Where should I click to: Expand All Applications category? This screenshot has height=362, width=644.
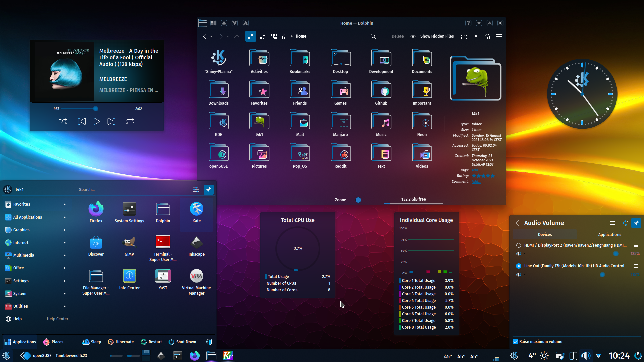pyautogui.click(x=36, y=217)
